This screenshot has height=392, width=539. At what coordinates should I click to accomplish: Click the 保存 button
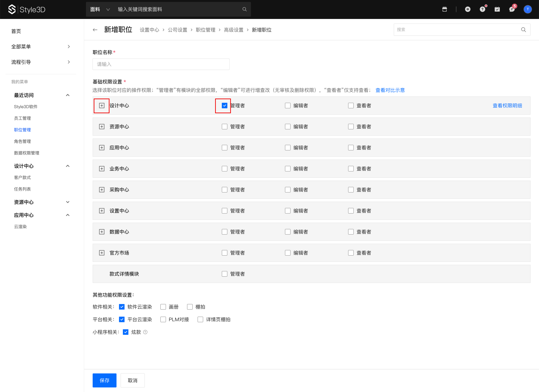(x=105, y=380)
